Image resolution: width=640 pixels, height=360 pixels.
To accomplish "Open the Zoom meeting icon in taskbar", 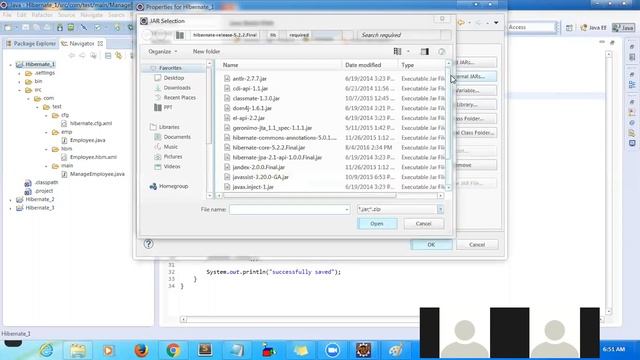I will tap(332, 350).
